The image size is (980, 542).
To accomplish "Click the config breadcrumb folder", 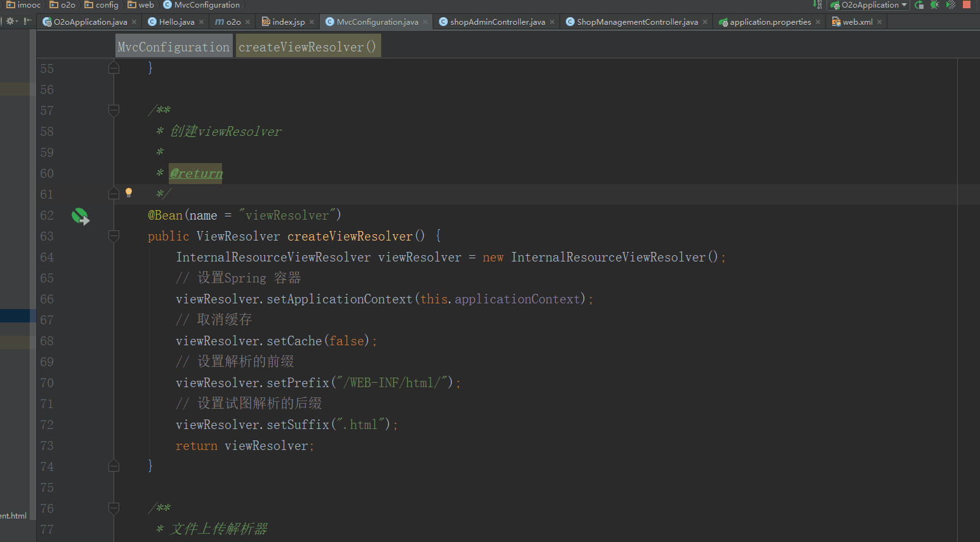I will tap(101, 4).
